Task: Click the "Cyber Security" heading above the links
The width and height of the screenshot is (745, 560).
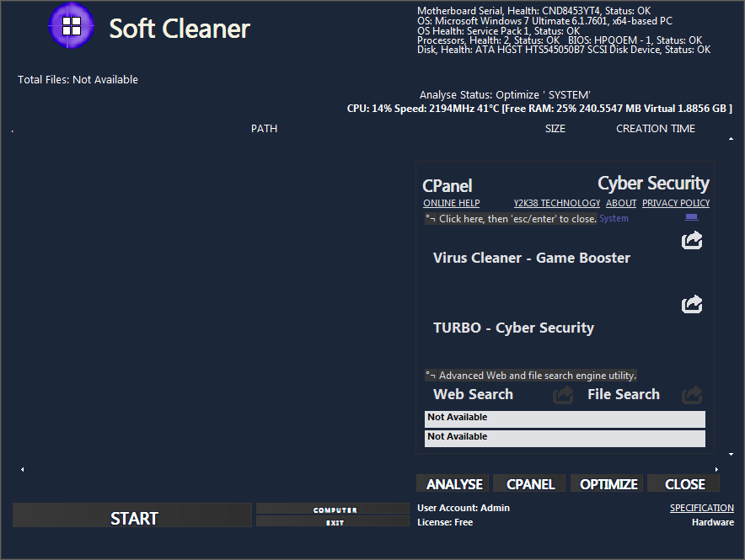Action: tap(653, 184)
